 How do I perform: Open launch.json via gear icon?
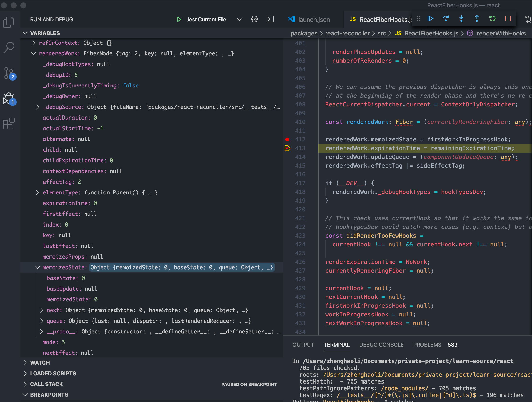(x=254, y=19)
